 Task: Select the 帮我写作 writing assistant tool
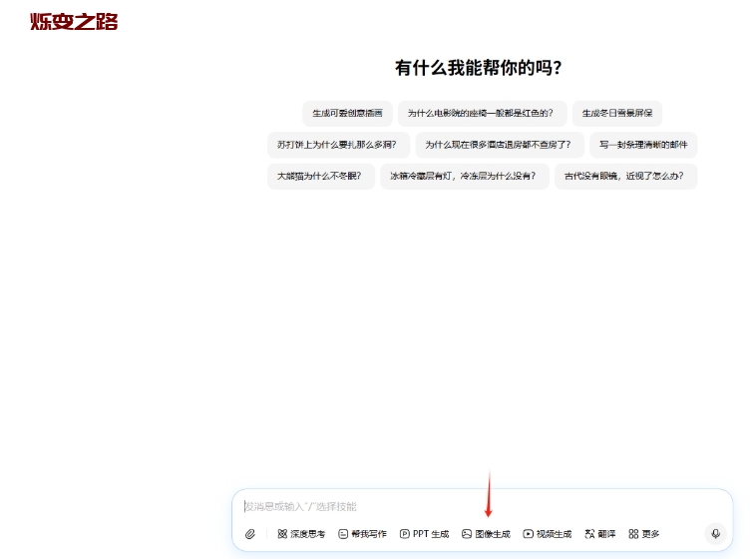(x=362, y=534)
